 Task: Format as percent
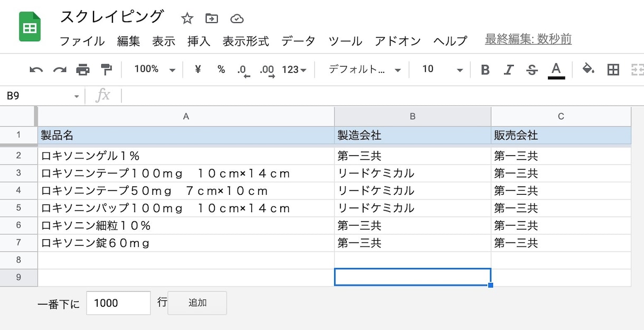(221, 70)
